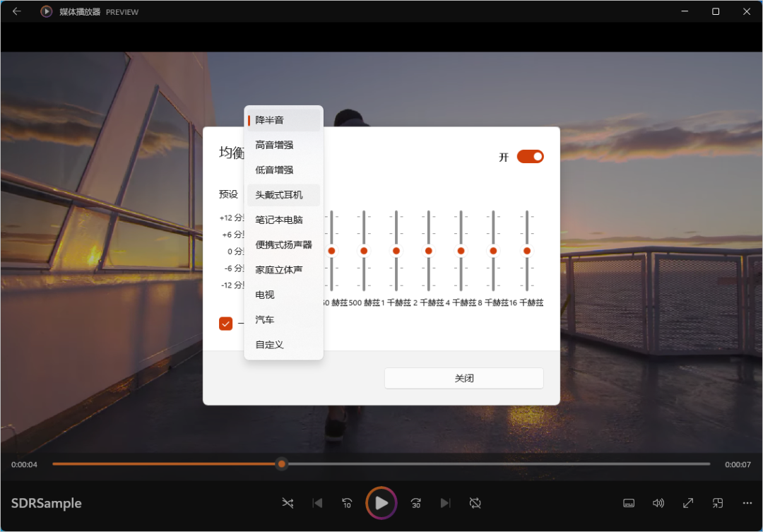
Task: Click the elapsed time 0:00:04
Action: point(24,465)
